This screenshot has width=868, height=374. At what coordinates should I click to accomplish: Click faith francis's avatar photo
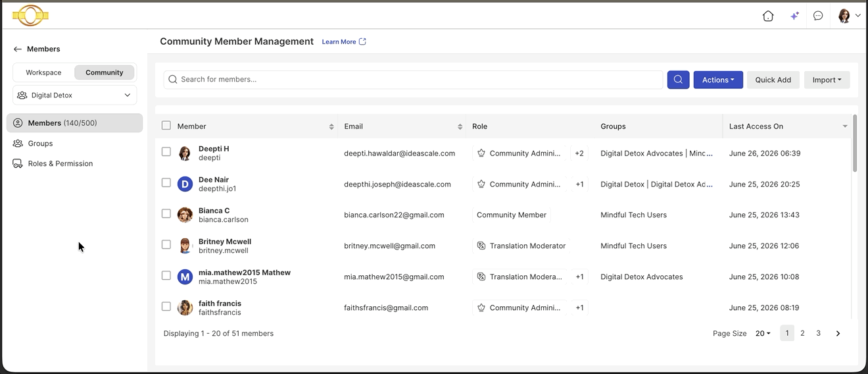click(x=185, y=307)
